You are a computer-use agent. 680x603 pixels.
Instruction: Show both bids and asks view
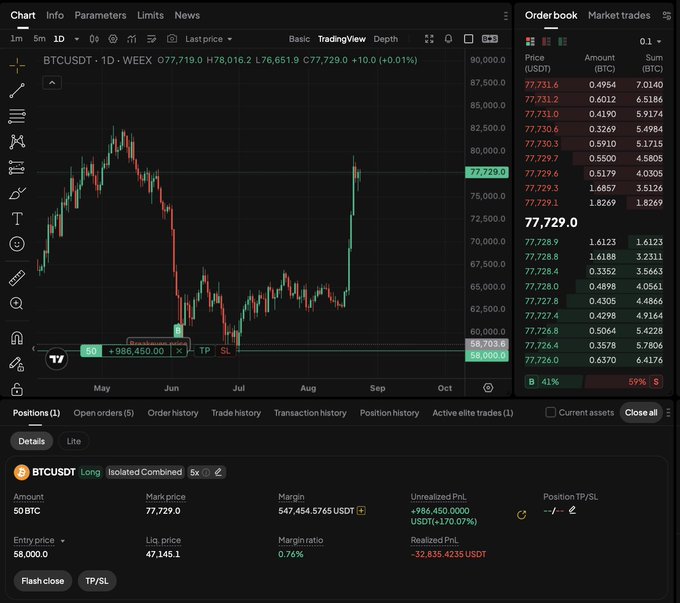(x=530, y=41)
